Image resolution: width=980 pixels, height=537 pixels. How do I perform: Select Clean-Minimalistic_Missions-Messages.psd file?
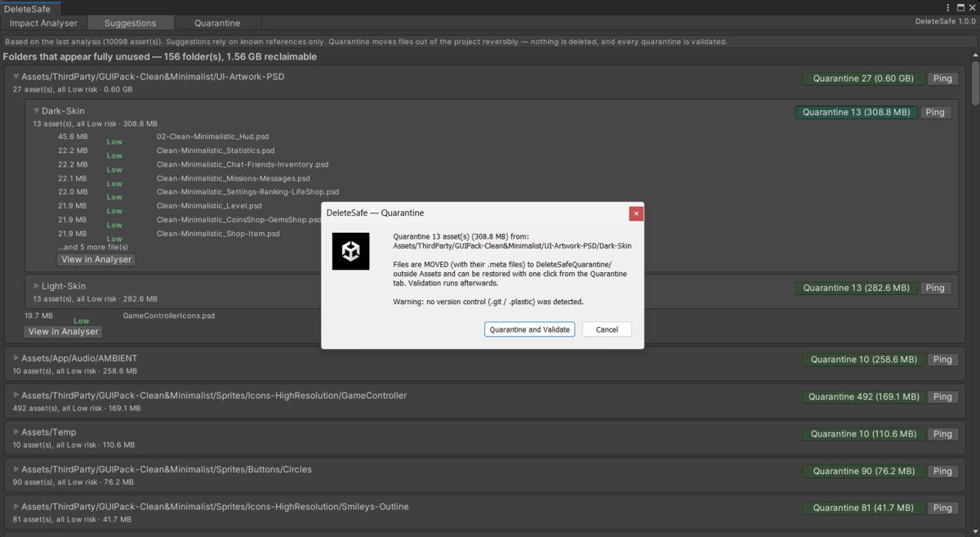pyautogui.click(x=234, y=178)
